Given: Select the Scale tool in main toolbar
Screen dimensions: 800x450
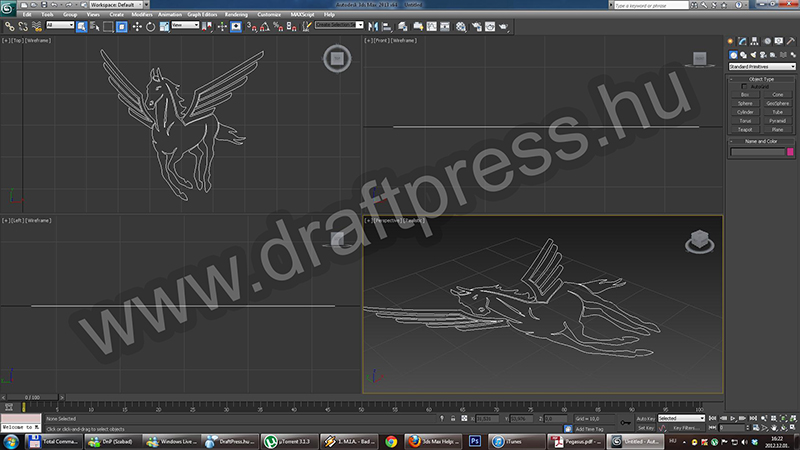Looking at the screenshot, I should click(x=164, y=27).
